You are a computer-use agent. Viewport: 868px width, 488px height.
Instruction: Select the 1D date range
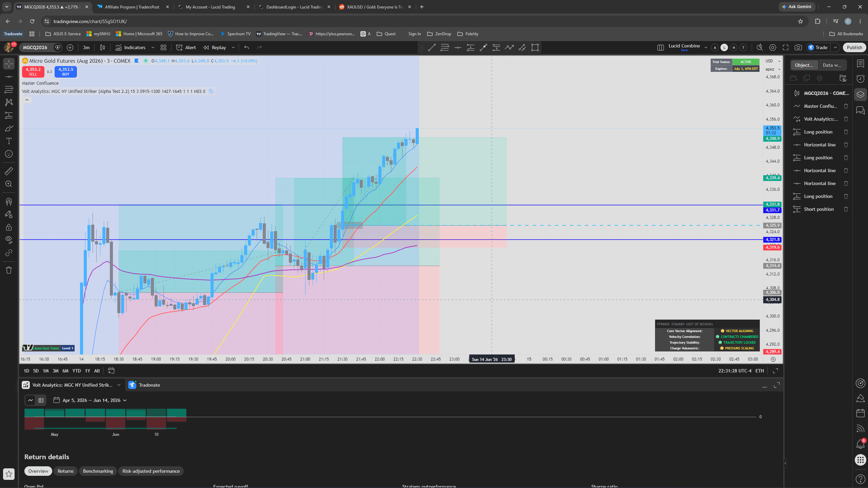[26, 371]
